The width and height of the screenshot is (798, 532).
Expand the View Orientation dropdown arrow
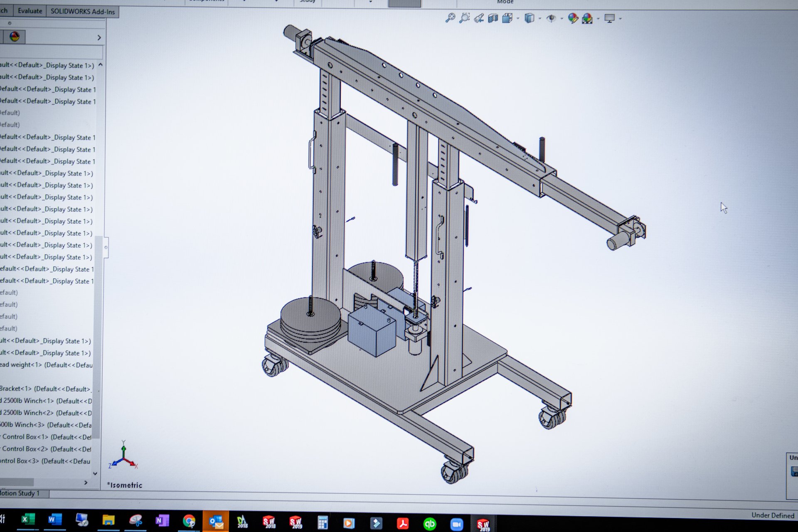pyautogui.click(x=518, y=18)
